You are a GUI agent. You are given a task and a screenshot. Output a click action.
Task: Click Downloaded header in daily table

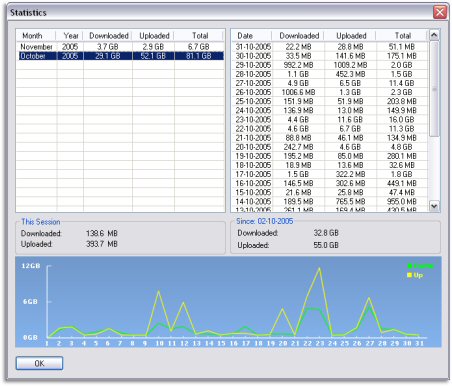pyautogui.click(x=298, y=36)
